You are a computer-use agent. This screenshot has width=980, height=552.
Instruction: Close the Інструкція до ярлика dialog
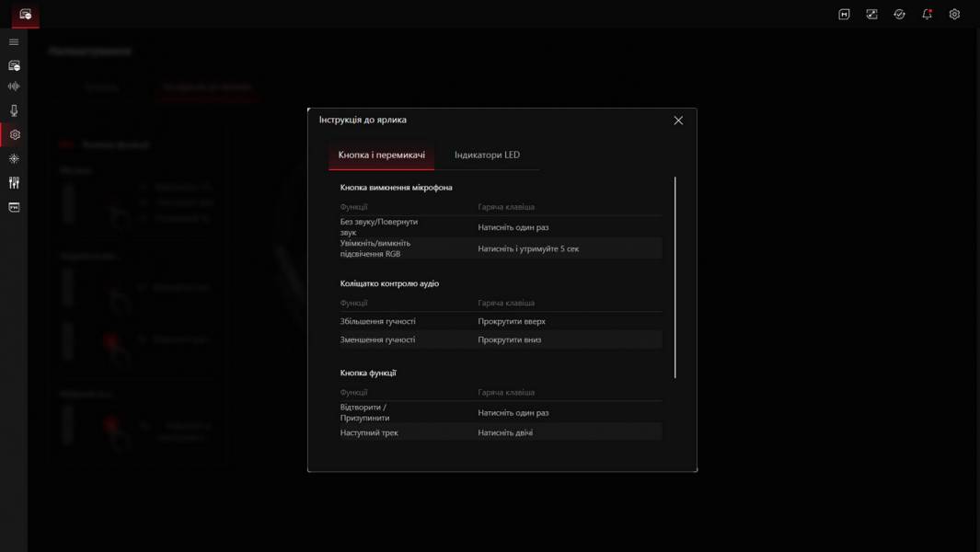678,120
